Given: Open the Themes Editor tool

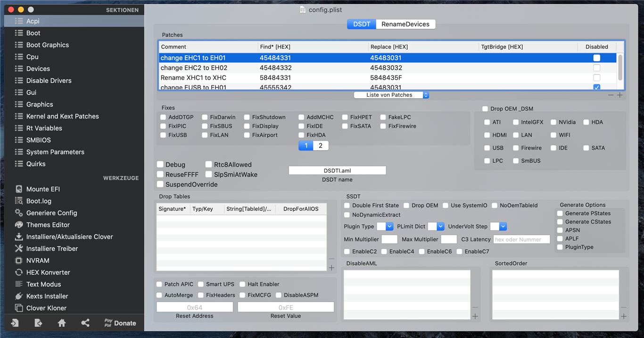Looking at the screenshot, I should click(48, 225).
